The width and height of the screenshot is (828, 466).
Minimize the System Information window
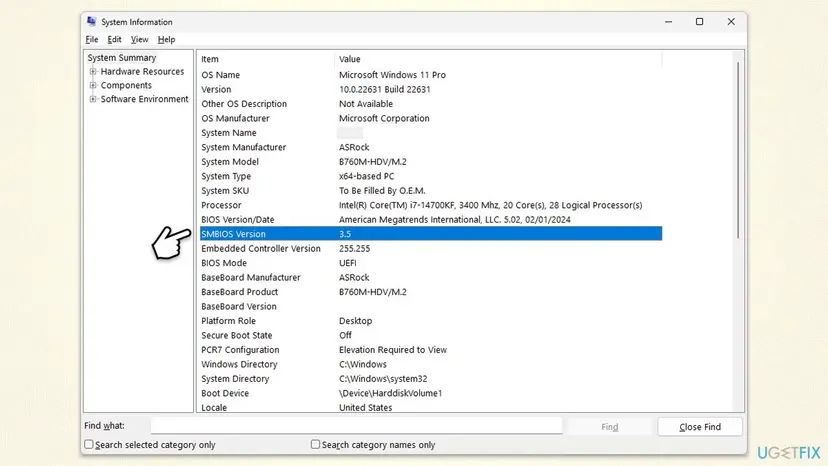(669, 22)
